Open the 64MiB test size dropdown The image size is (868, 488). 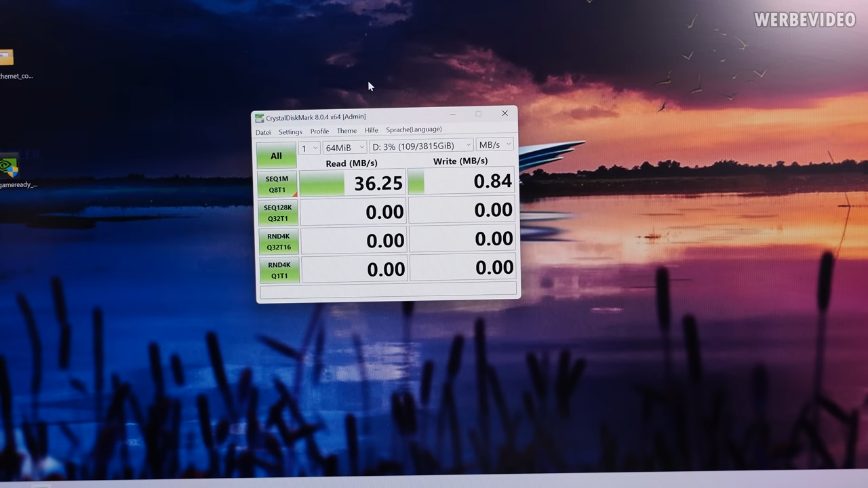pyautogui.click(x=344, y=147)
